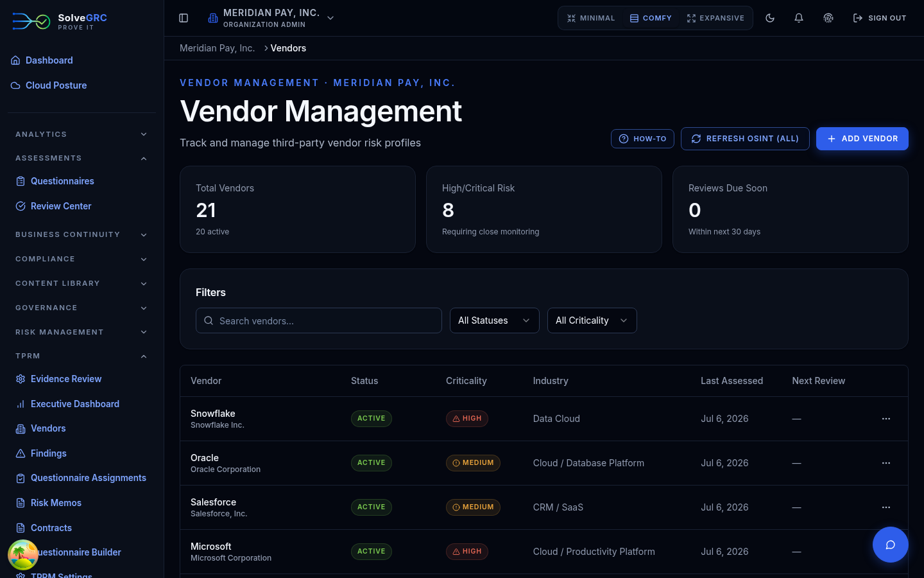Viewport: 924px width, 578px height.
Task: Click the Vendors building icon in sidebar
Action: coord(21,428)
